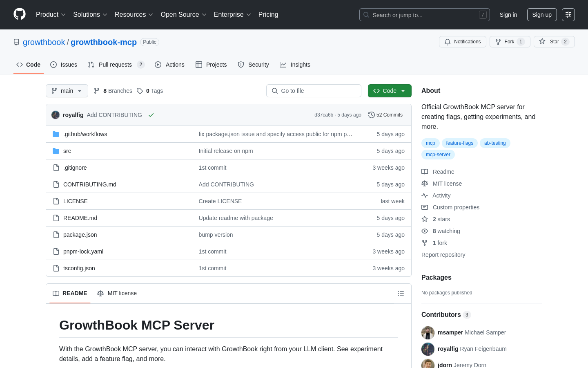This screenshot has width=588, height=368.
Task: Expand the Enterprise menu
Action: click(232, 15)
